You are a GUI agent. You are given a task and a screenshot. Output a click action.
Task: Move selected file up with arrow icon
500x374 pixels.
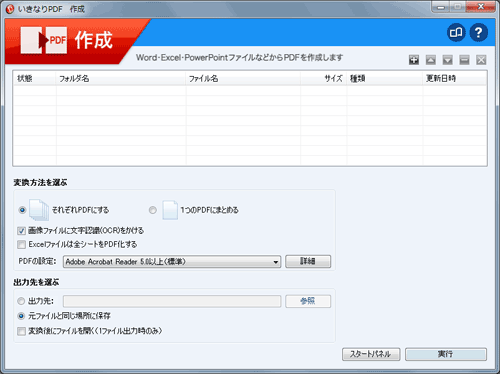[x=431, y=60]
